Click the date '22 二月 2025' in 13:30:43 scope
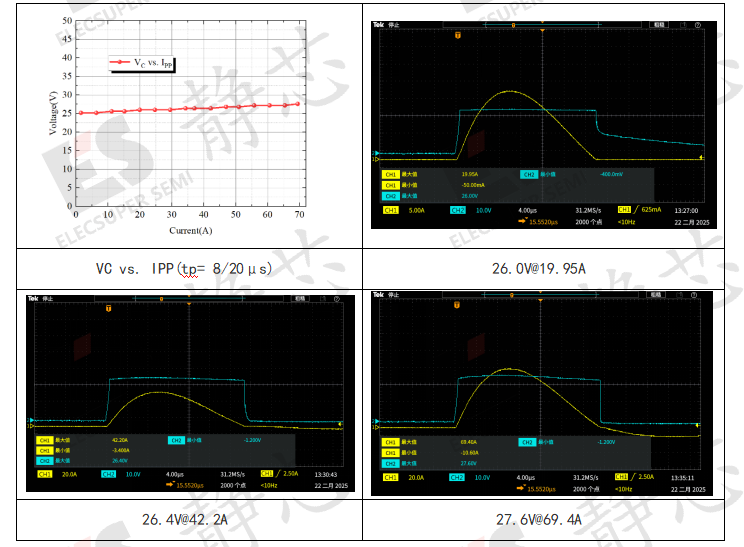This screenshot has width=744, height=547. pos(331,486)
